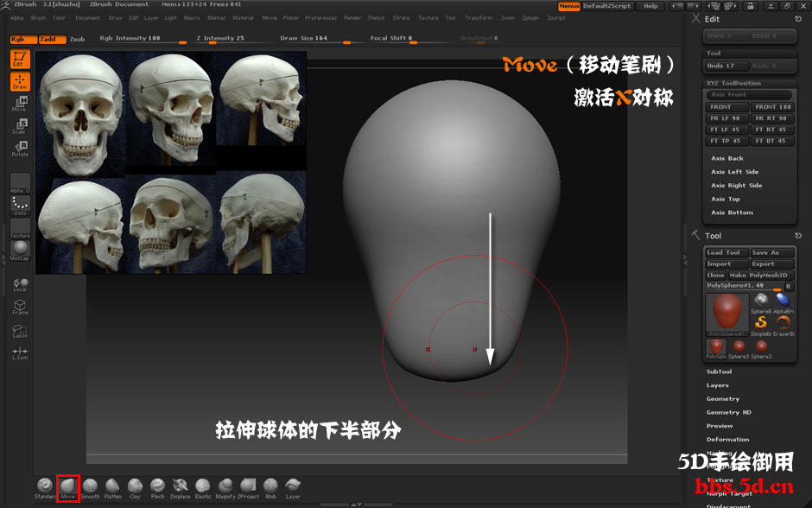Open the Dots stroke selector

pyautogui.click(x=20, y=206)
